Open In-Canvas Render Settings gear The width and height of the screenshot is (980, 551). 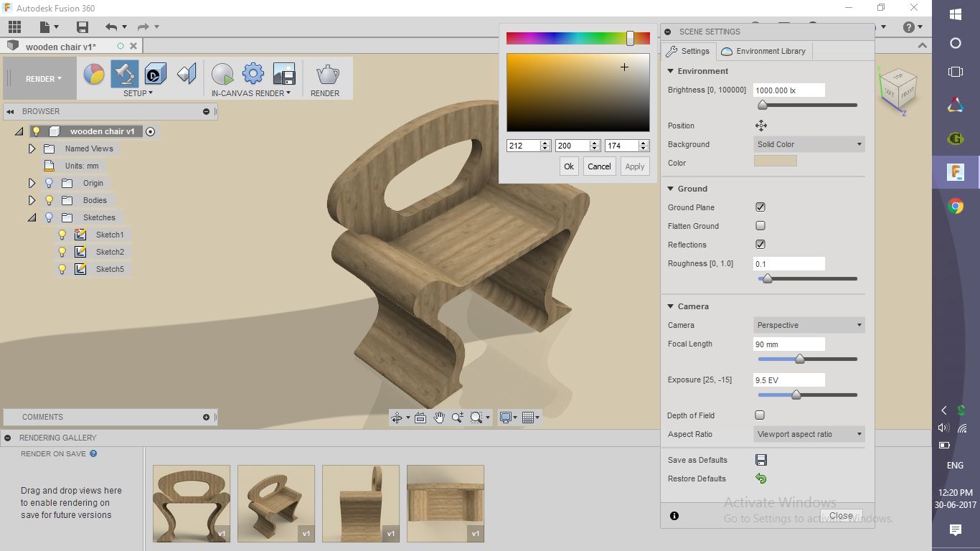253,74
